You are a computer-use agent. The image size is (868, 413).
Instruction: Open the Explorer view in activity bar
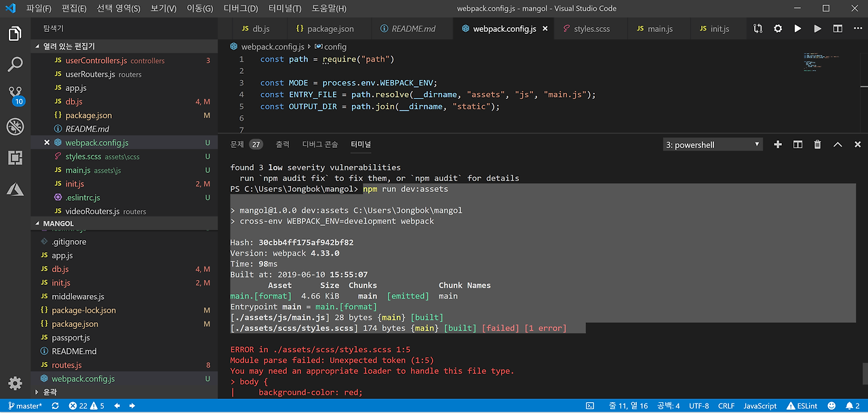(15, 33)
